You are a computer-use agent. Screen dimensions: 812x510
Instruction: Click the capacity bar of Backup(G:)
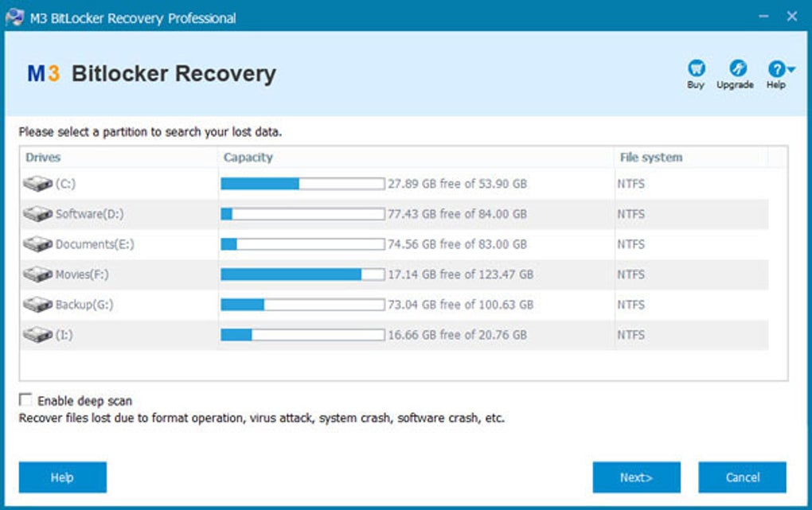coord(303,305)
